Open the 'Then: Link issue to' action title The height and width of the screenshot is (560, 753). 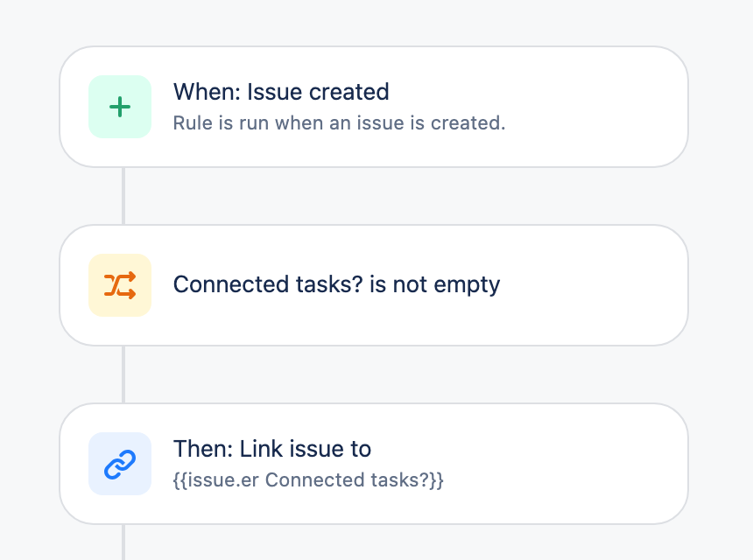[272, 449]
